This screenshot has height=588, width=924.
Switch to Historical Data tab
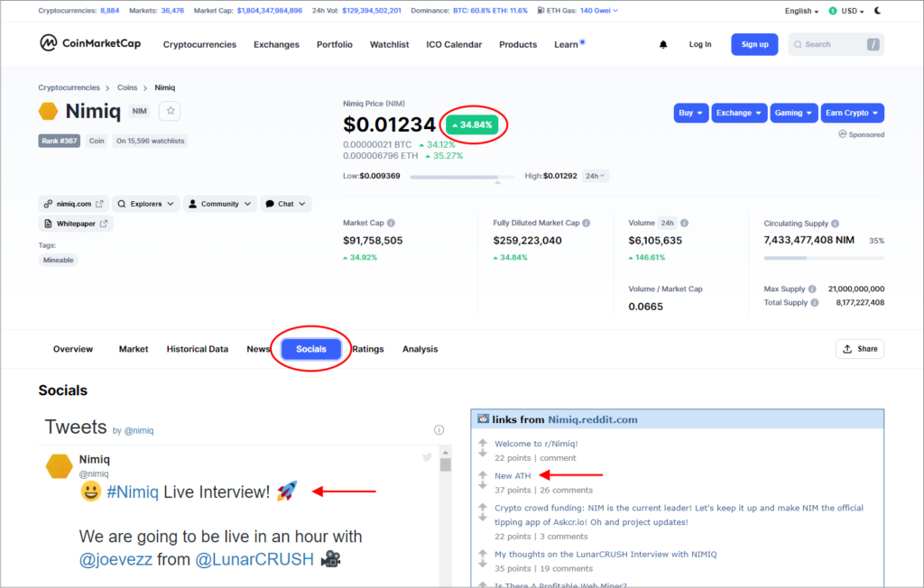[x=197, y=349]
